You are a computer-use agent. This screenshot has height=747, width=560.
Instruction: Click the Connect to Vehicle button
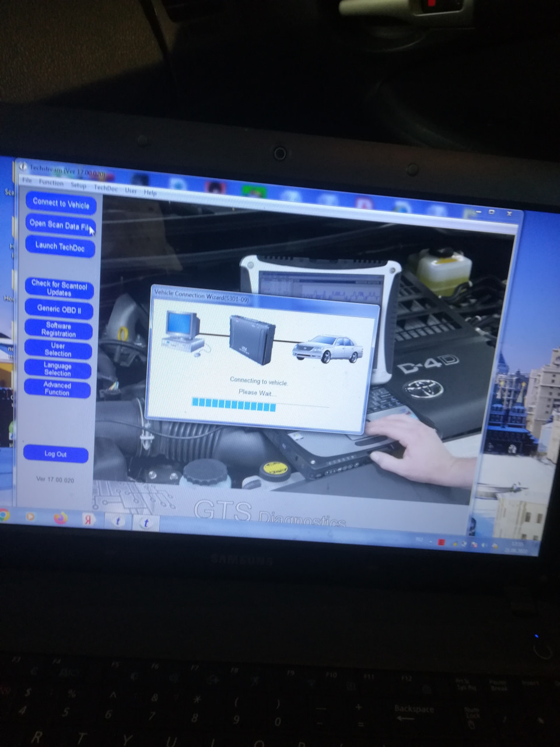point(61,203)
